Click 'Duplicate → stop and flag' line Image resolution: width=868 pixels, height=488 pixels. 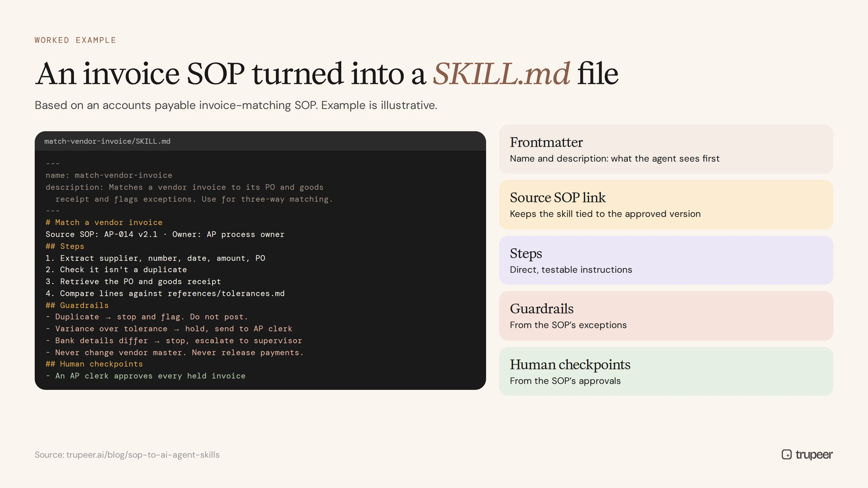coord(146,317)
